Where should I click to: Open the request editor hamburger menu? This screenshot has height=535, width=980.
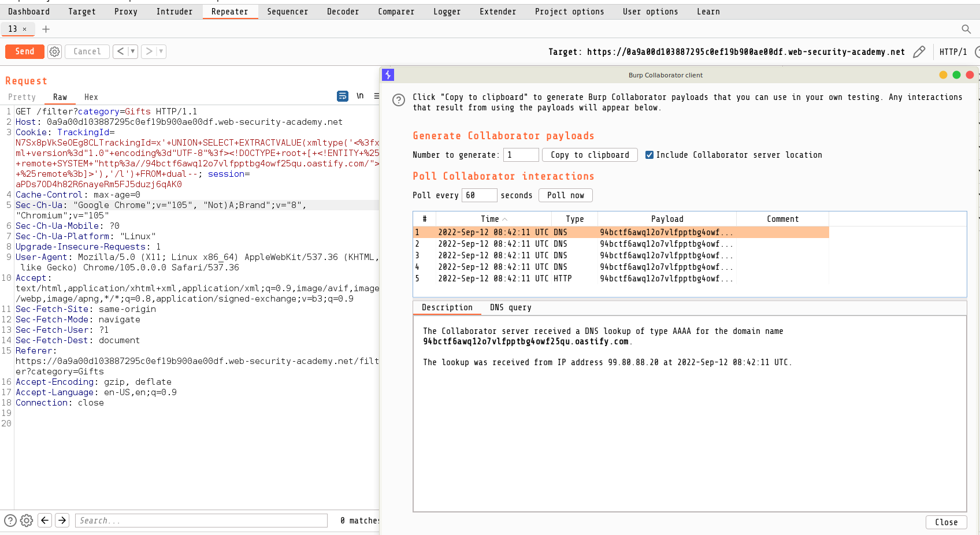point(376,96)
